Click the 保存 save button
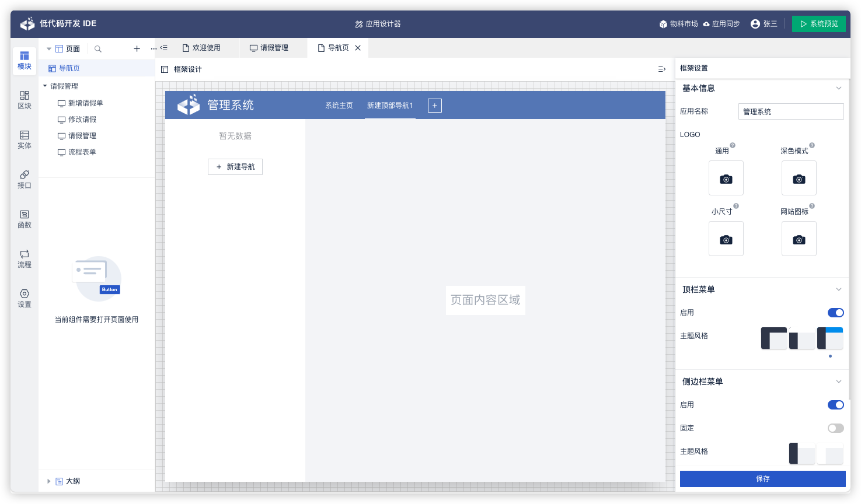Image resolution: width=861 pixels, height=504 pixels. click(762, 478)
